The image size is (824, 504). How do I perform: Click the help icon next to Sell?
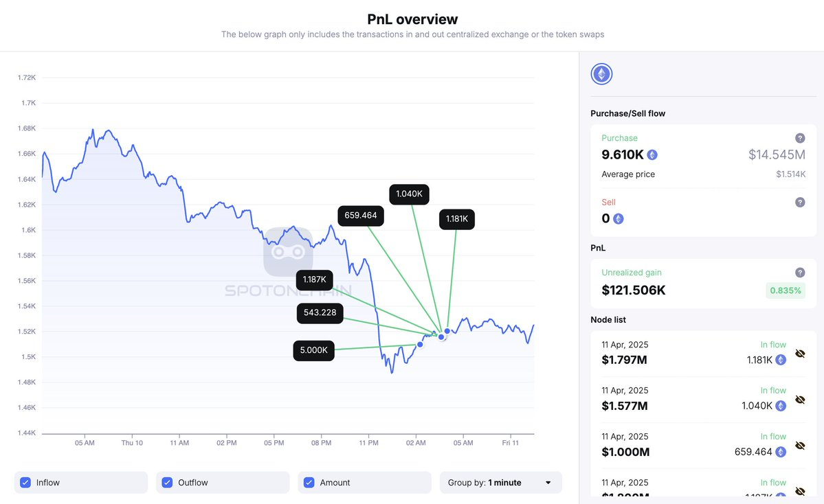(x=800, y=202)
